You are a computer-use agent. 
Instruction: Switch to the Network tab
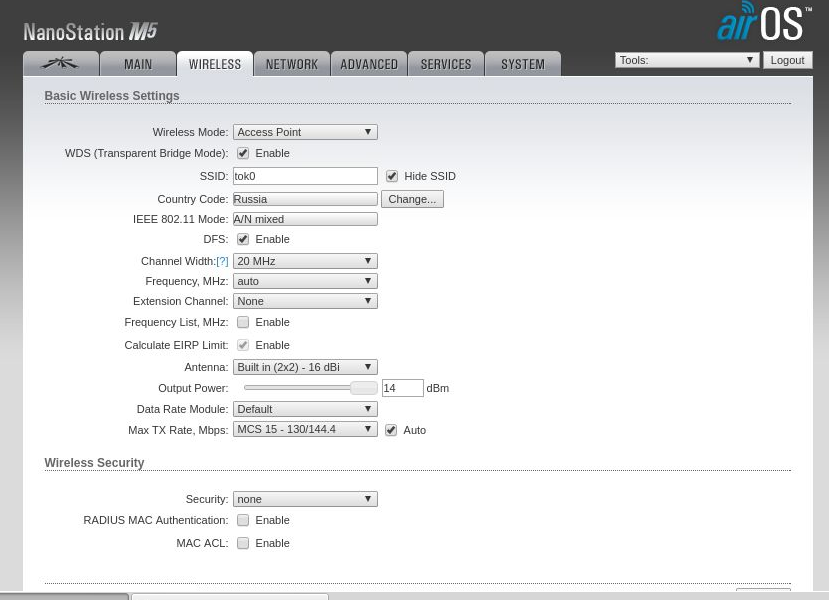pyautogui.click(x=292, y=64)
